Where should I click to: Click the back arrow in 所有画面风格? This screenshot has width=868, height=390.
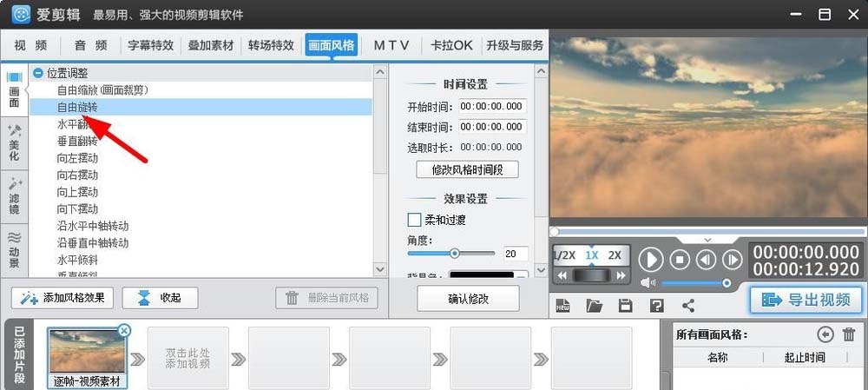pos(825,334)
